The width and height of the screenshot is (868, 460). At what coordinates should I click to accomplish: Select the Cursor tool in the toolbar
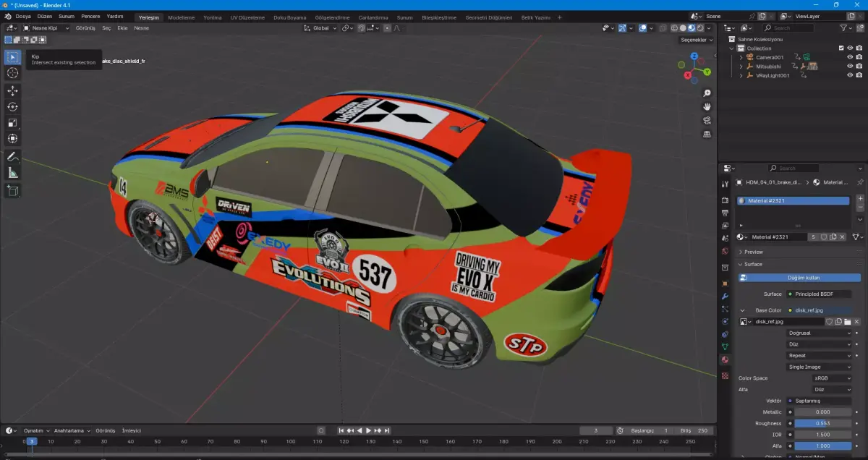pos(12,72)
